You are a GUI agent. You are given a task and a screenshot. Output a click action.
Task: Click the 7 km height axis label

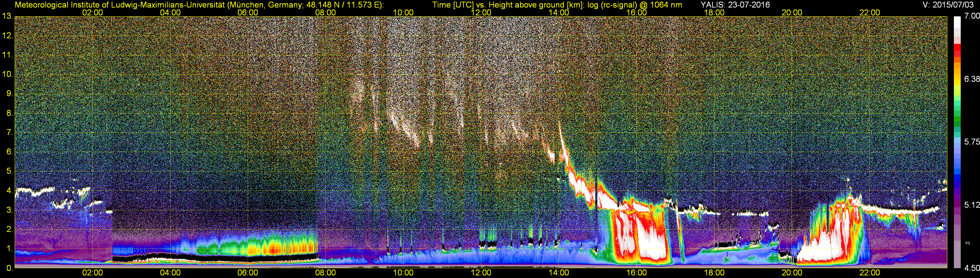(9, 132)
